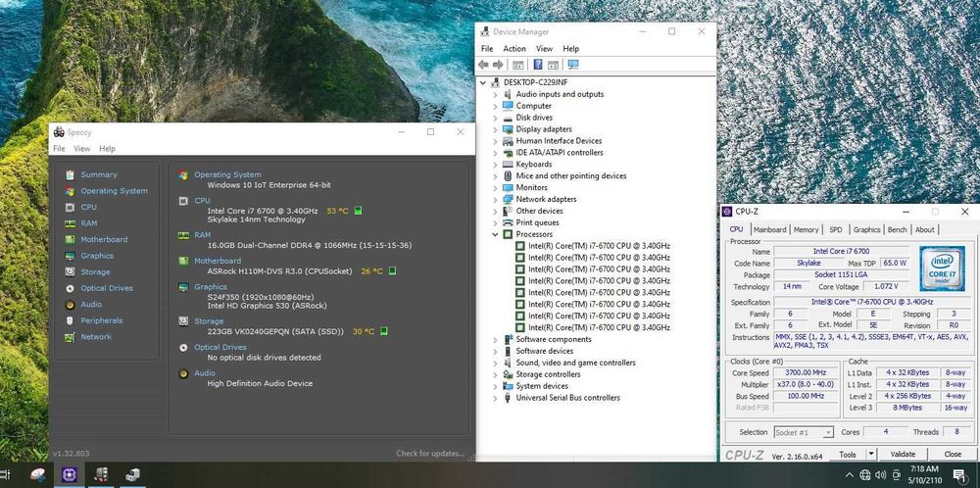
Task: Select Print queues in Device Manager tree
Action: tap(537, 223)
